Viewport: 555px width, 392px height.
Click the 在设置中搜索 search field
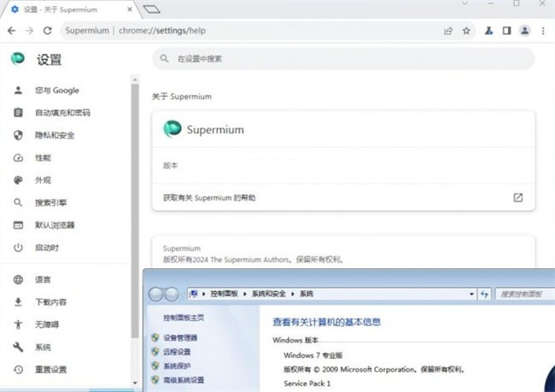click(343, 59)
